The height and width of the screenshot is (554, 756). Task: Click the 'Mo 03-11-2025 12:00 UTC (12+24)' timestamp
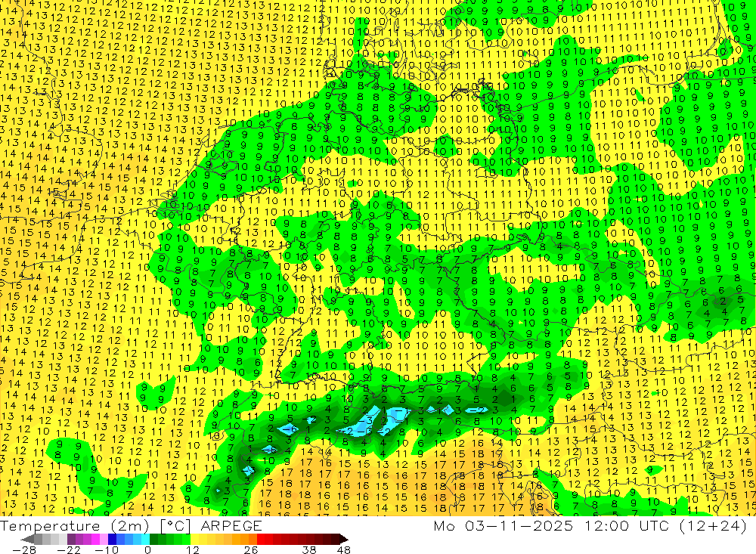(x=590, y=525)
